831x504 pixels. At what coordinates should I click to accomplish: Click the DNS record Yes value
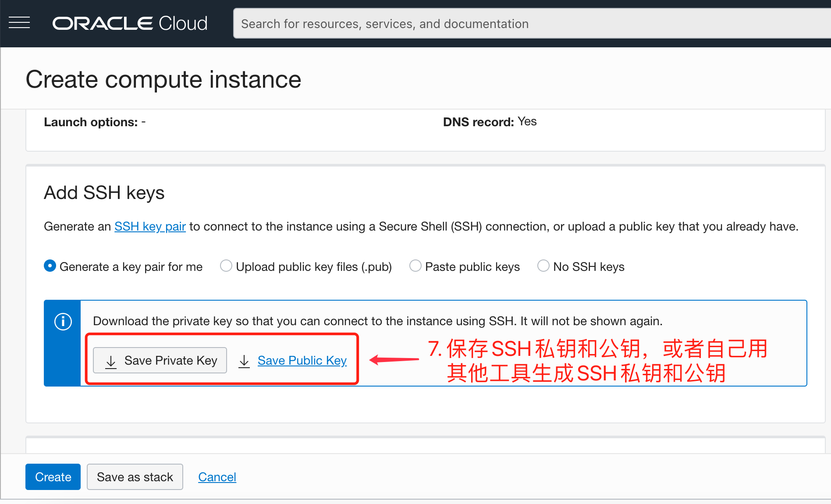pos(527,121)
